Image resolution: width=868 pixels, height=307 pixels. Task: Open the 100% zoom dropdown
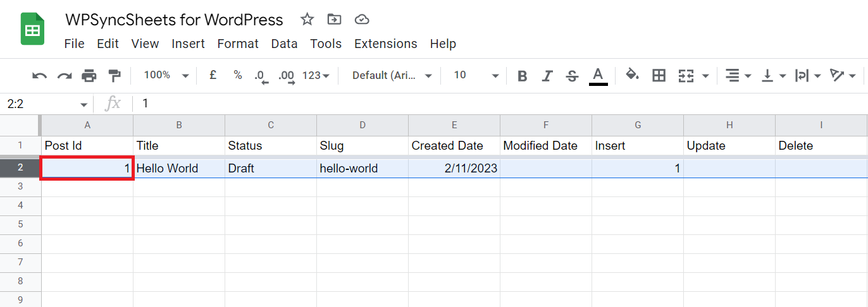coord(166,75)
